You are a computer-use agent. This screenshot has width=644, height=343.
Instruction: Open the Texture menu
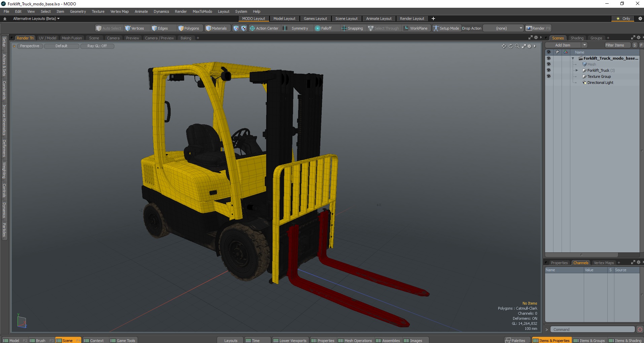point(98,11)
